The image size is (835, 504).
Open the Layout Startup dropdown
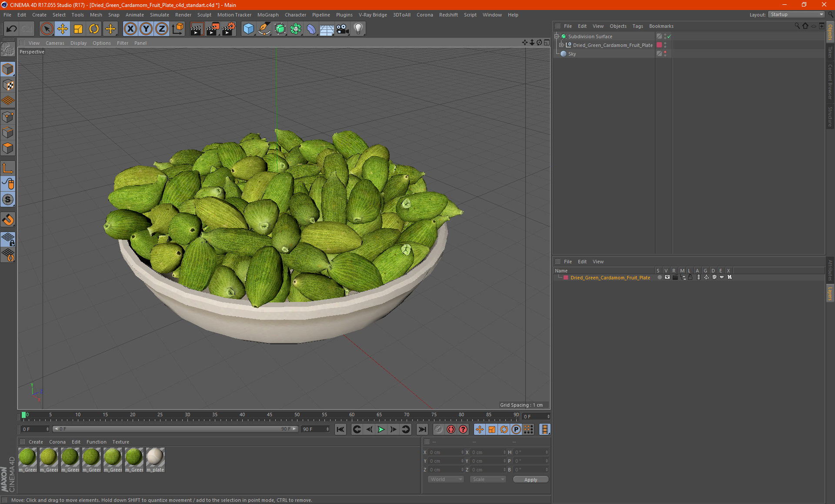pyautogui.click(x=797, y=15)
